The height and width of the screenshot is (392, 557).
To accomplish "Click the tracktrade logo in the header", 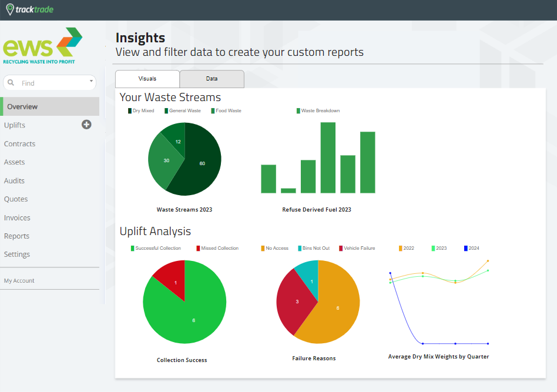I will pos(30,9).
